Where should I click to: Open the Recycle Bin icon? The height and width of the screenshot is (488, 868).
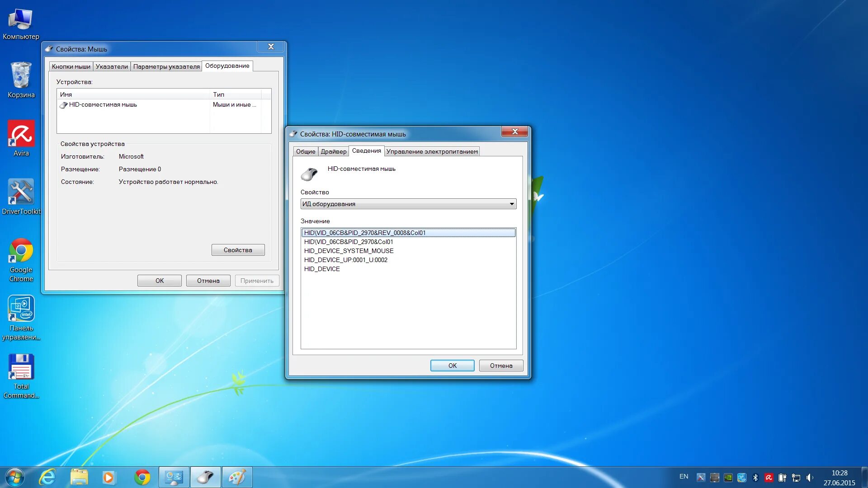coord(21,76)
